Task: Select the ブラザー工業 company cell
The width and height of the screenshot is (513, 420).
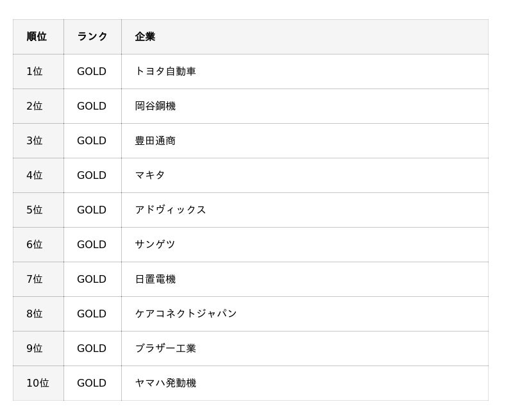Action: point(165,348)
